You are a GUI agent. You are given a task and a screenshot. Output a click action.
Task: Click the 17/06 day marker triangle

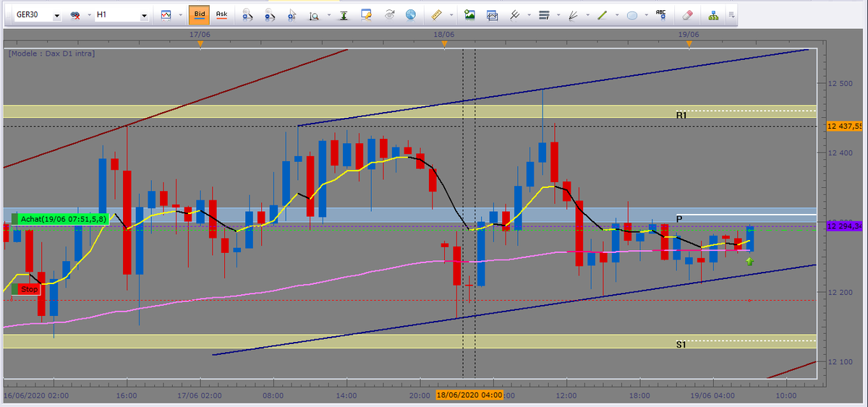point(200,45)
